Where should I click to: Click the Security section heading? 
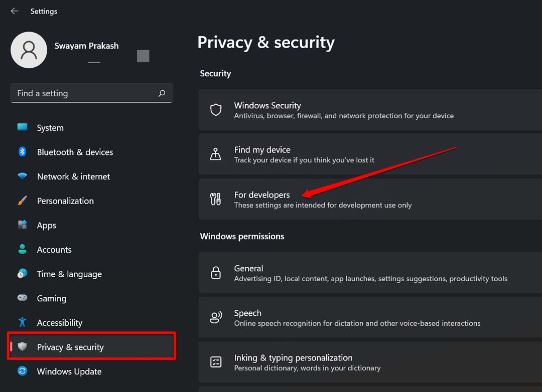click(x=215, y=74)
